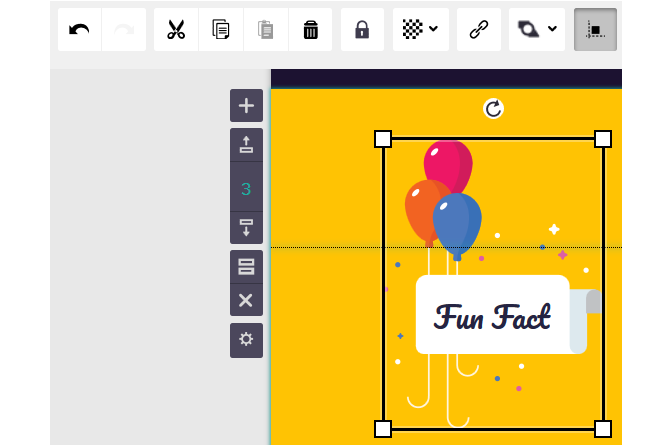Click the blue balloon graphic

pos(457,225)
